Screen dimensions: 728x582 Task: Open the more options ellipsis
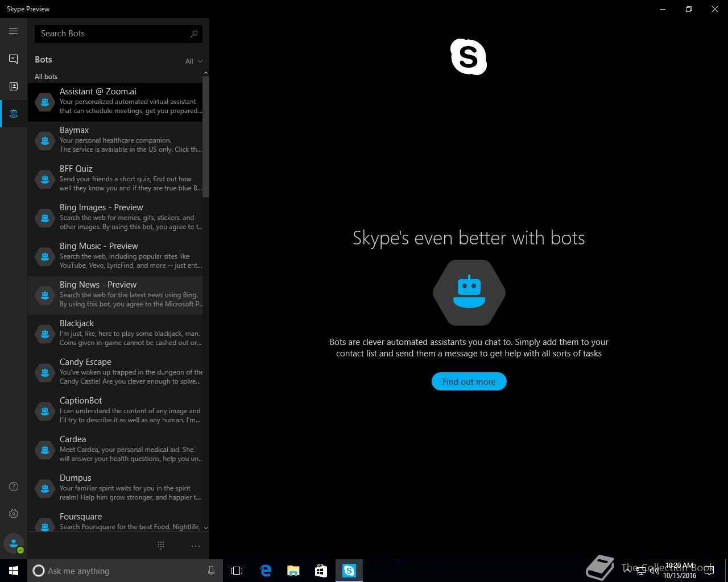pos(195,546)
